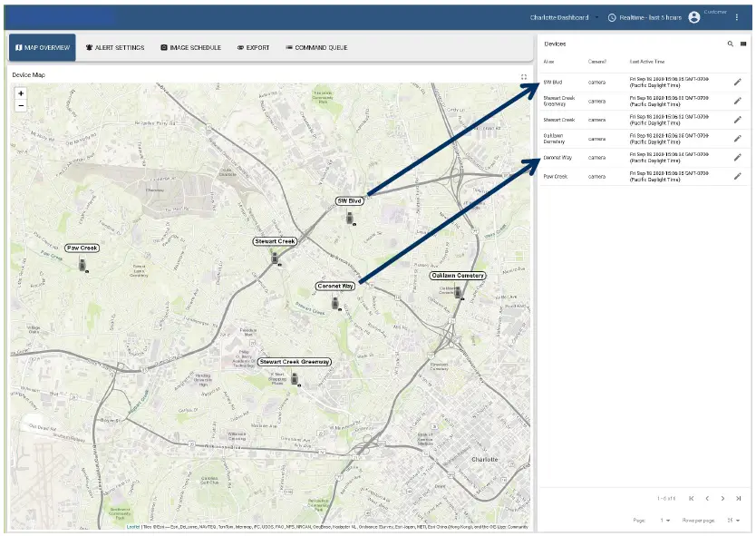Edit the Paw Creek device entry

pos(737,176)
